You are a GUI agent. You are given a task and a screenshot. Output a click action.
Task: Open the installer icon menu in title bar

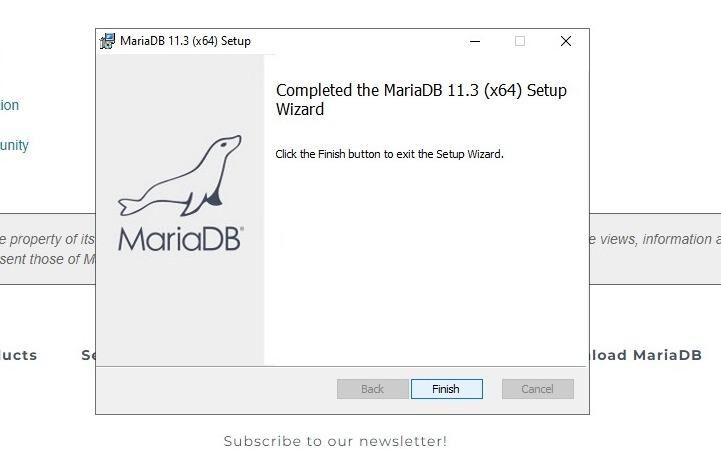point(107,41)
